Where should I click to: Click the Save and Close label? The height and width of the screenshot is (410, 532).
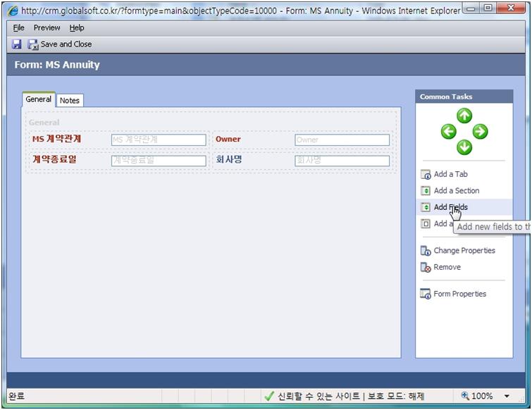coord(66,44)
